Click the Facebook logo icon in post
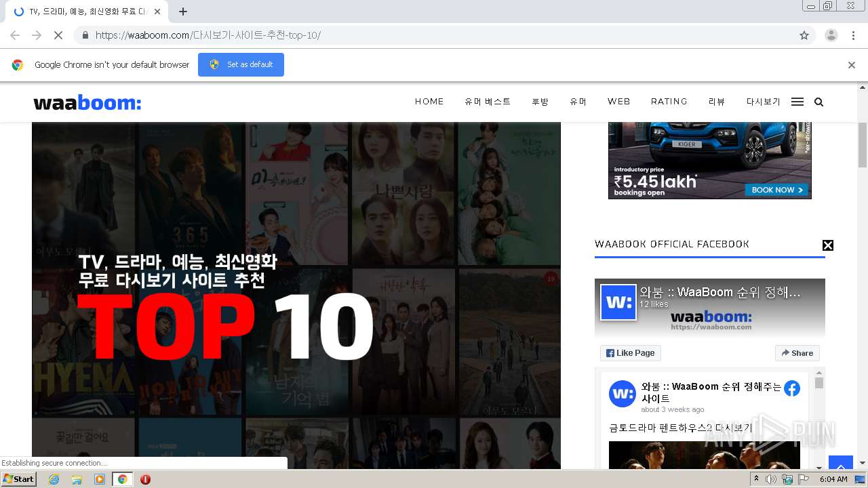The width and height of the screenshot is (868, 488). click(x=792, y=388)
